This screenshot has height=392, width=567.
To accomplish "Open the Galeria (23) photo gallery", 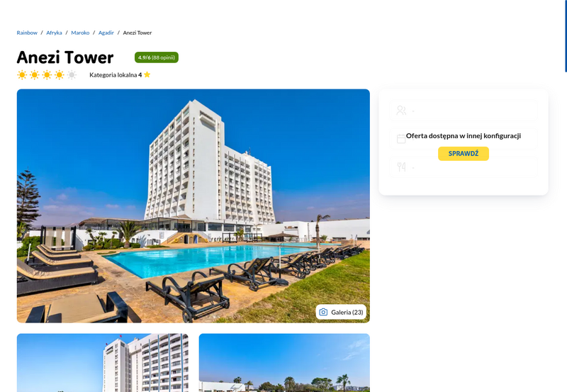I will click(x=341, y=312).
